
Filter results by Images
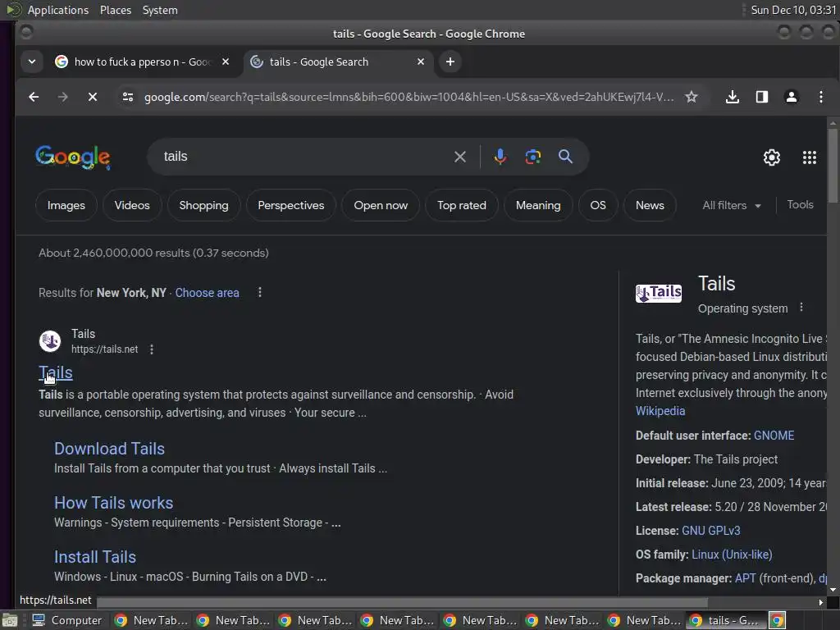point(66,205)
